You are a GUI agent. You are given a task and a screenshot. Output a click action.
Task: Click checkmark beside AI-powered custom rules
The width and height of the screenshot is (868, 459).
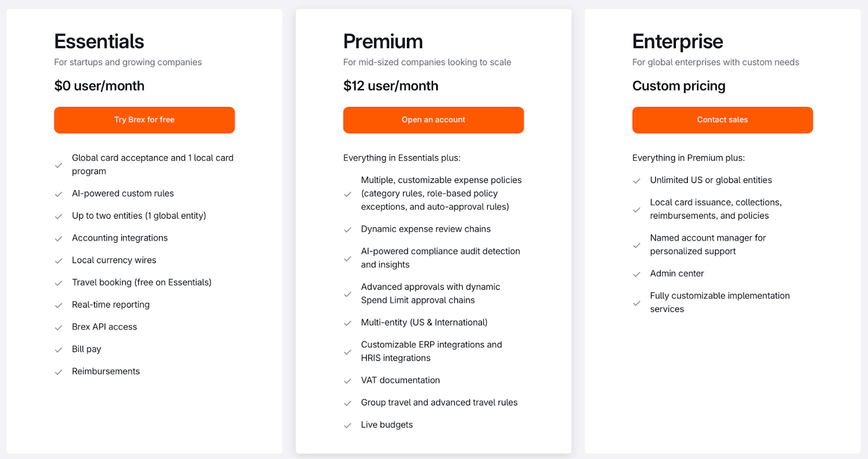pos(59,194)
